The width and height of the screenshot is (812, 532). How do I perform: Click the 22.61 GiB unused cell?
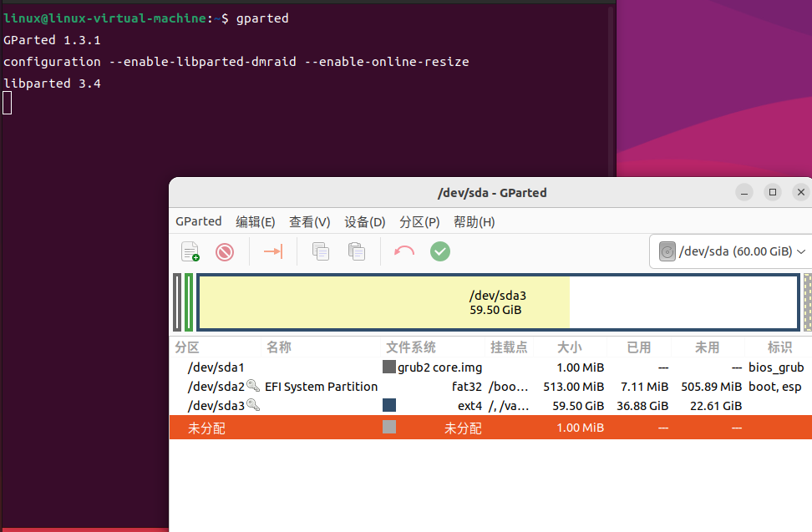click(x=716, y=406)
